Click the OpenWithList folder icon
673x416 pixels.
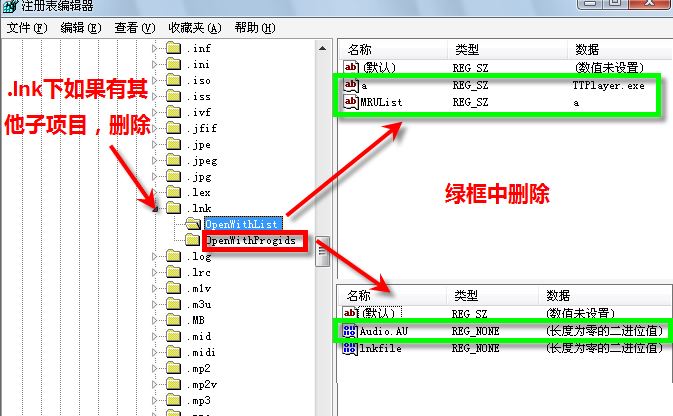(193, 224)
